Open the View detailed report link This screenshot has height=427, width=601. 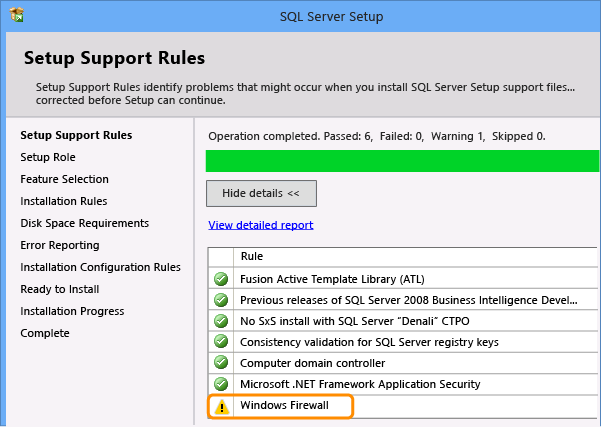tap(260, 225)
